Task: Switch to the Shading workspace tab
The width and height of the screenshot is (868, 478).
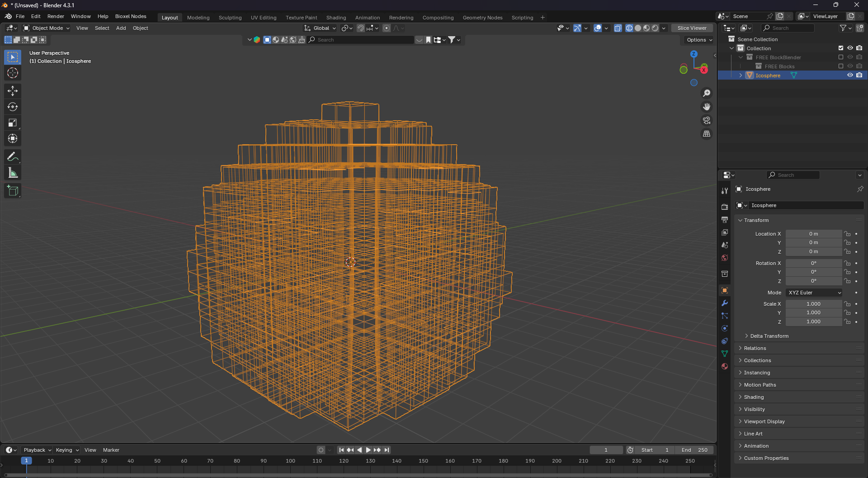Action: pos(336,18)
